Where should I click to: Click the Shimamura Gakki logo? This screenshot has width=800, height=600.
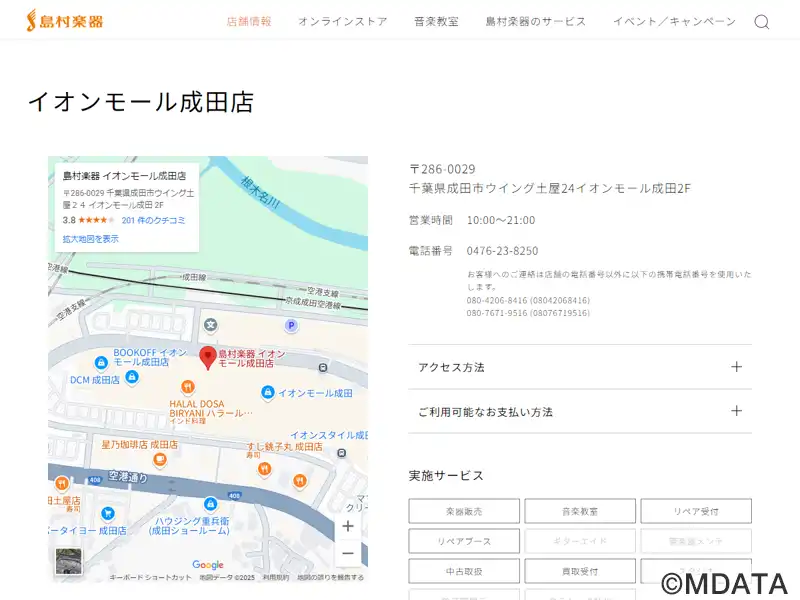(x=65, y=21)
